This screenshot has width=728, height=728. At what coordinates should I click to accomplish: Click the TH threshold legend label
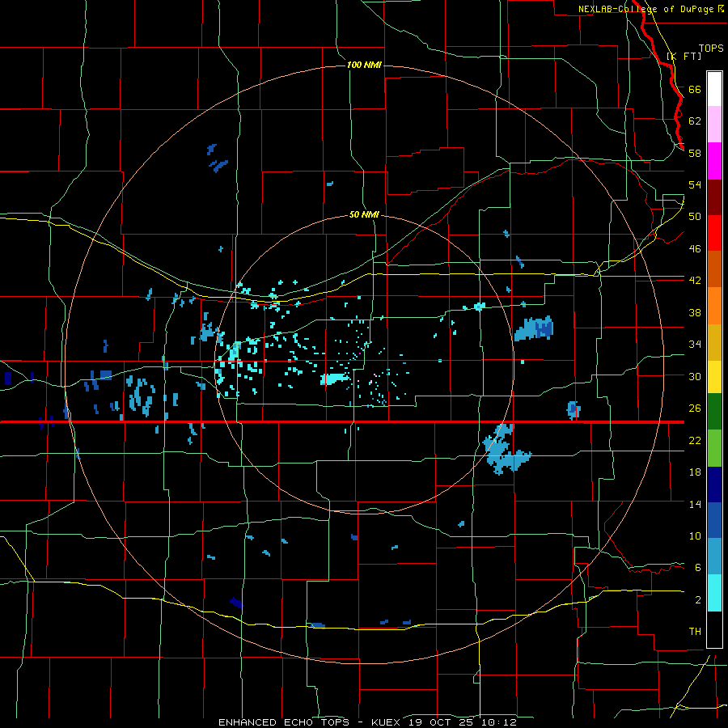(x=695, y=631)
